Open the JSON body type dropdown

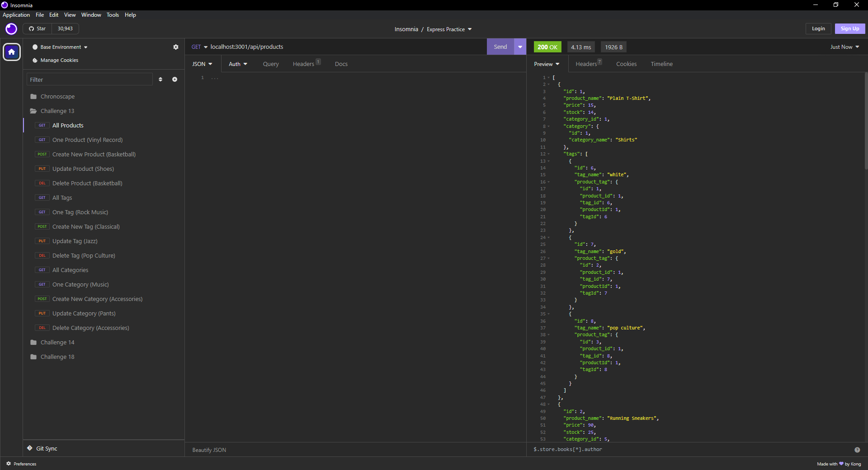click(202, 64)
